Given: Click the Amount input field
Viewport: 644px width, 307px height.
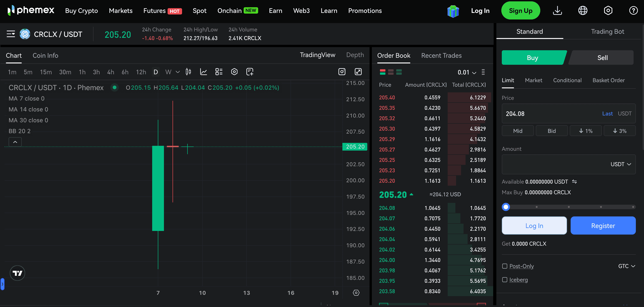Looking at the screenshot, I should (569, 164).
